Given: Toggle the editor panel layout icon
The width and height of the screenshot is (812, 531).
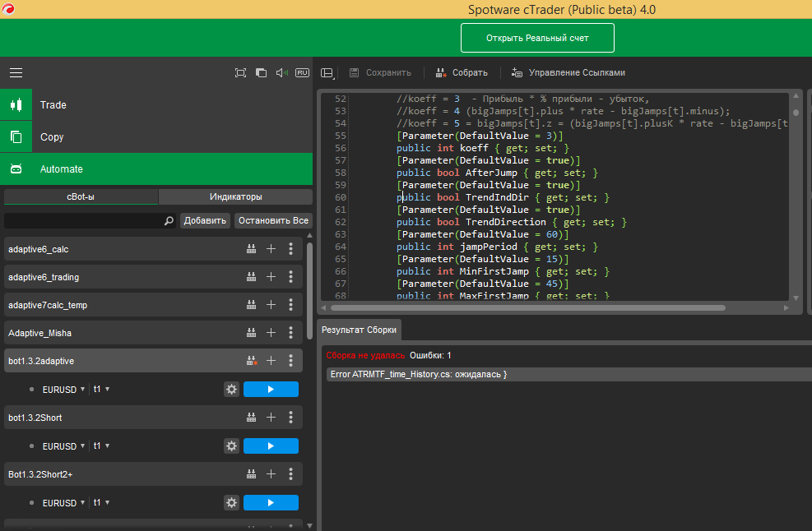Looking at the screenshot, I should click(x=327, y=73).
